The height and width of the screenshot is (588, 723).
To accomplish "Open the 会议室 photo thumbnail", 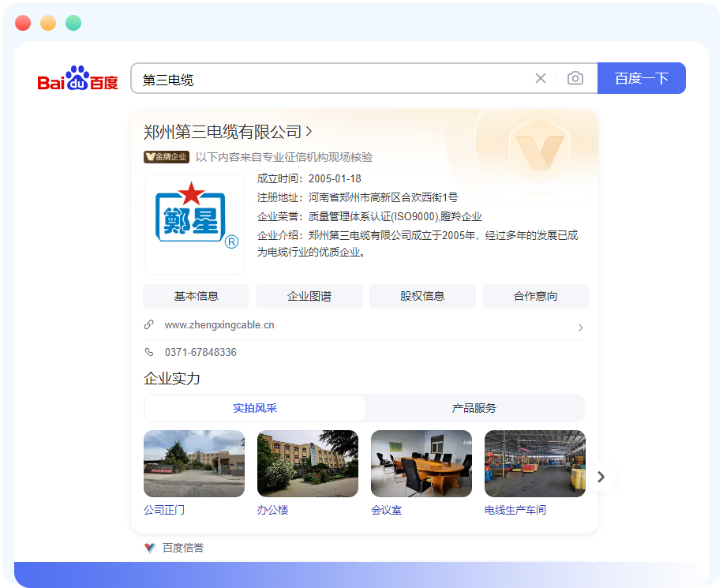I will 421,463.
